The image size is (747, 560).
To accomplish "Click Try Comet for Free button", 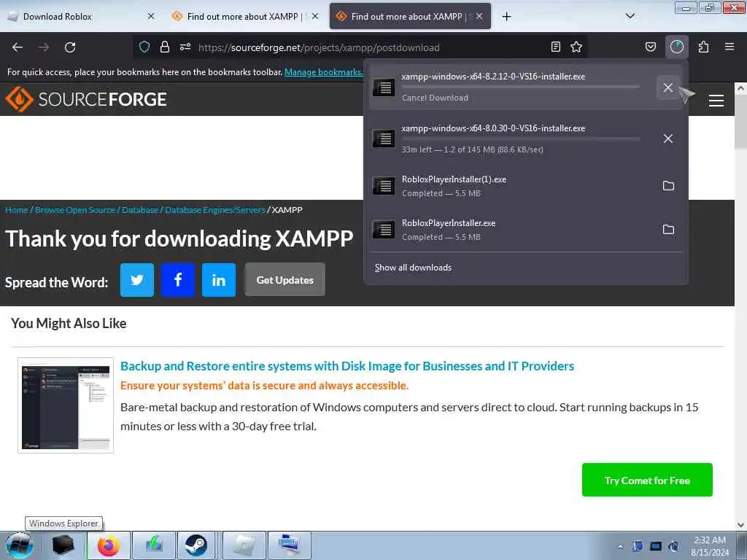I will [647, 480].
